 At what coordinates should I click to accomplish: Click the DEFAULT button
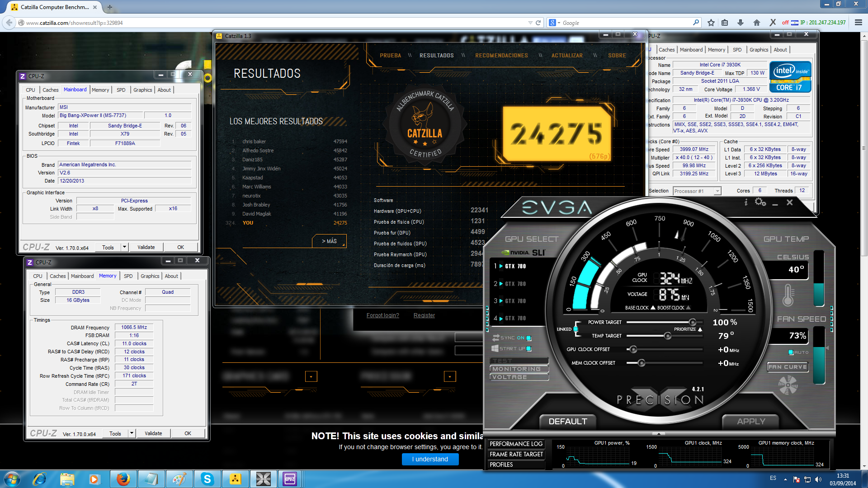point(568,421)
